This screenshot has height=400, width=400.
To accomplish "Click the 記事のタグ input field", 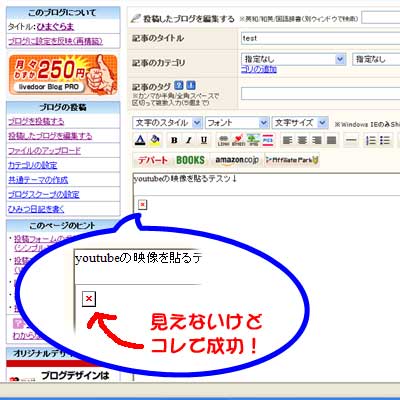I will 320,93.
